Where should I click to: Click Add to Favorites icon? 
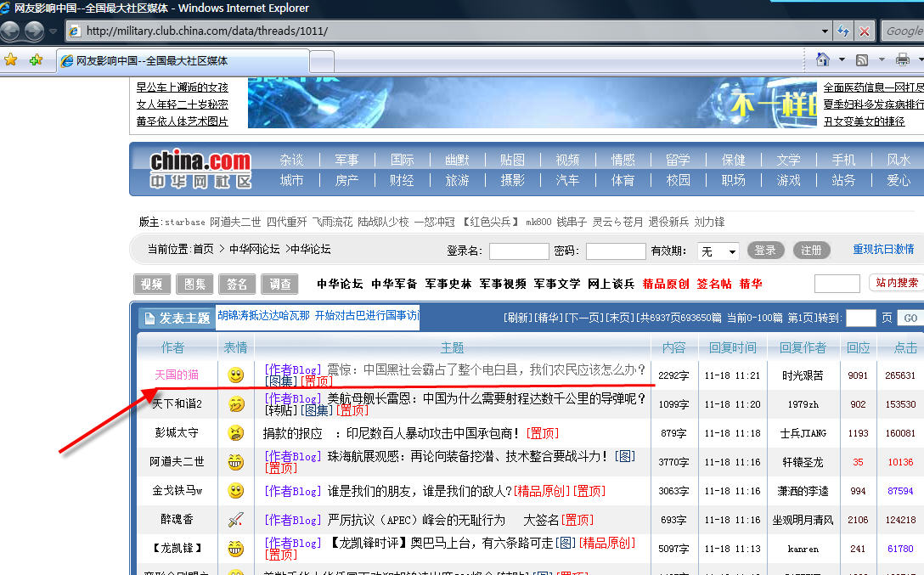pos(36,60)
